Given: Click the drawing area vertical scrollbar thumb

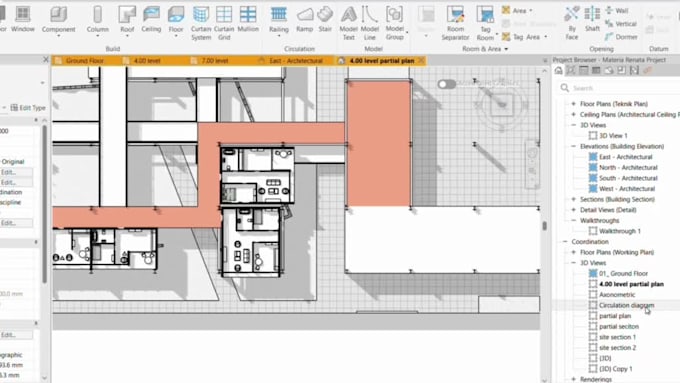Looking at the screenshot, I should pos(545,226).
